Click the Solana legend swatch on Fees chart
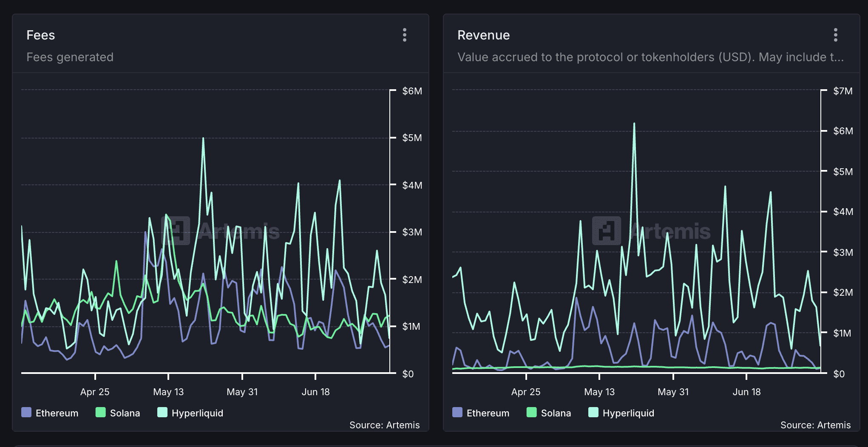 pyautogui.click(x=100, y=413)
